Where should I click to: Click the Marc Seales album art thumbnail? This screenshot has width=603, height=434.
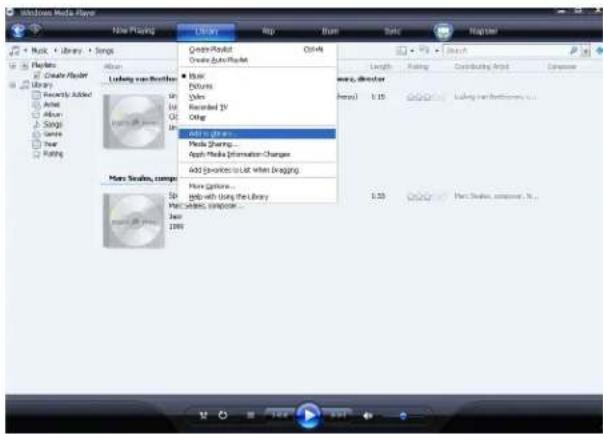pos(134,220)
